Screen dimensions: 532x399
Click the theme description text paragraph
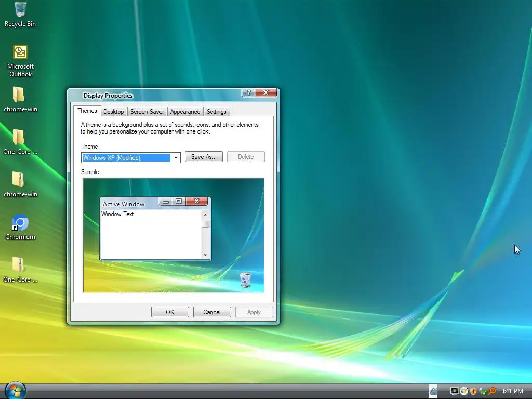point(170,128)
